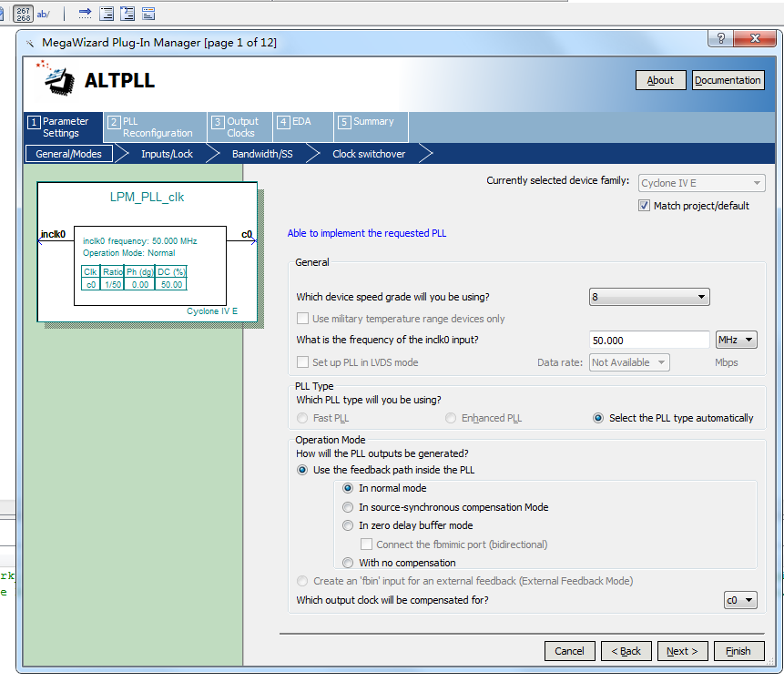Click the dialog help question mark button
Screen dimensions: 784x692
click(720, 38)
